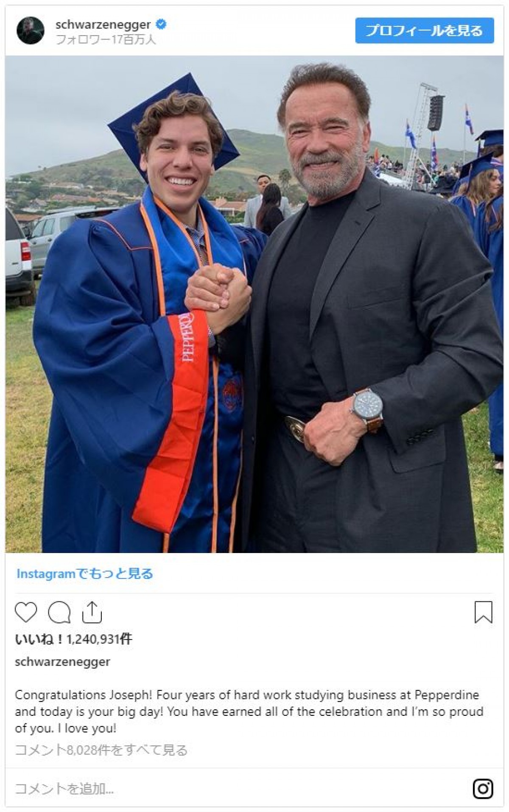
Task: Open Instagram via the camera logo icon
Action: pyautogui.click(x=483, y=789)
